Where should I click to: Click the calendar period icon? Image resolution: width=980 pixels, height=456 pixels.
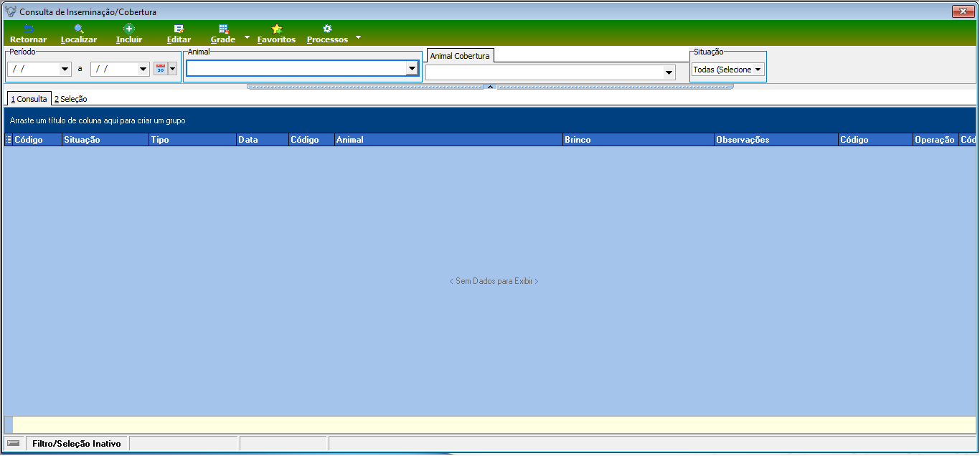click(160, 69)
